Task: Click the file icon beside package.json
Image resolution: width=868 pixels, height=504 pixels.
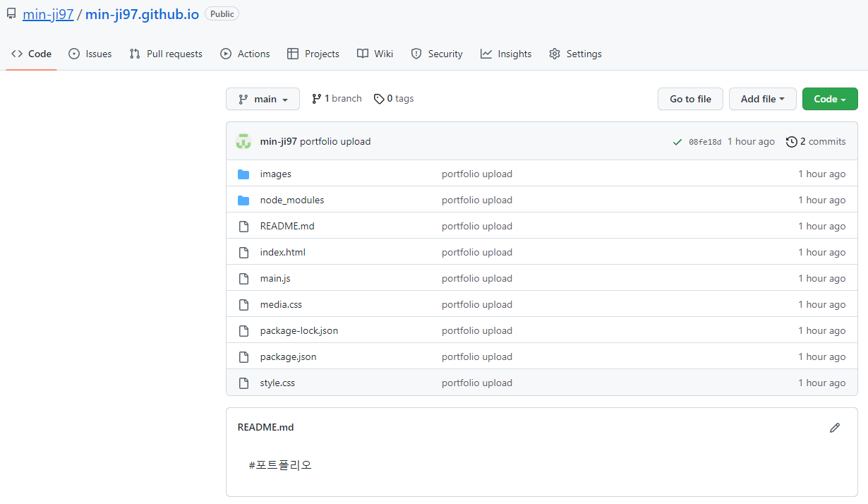Action: [243, 357]
